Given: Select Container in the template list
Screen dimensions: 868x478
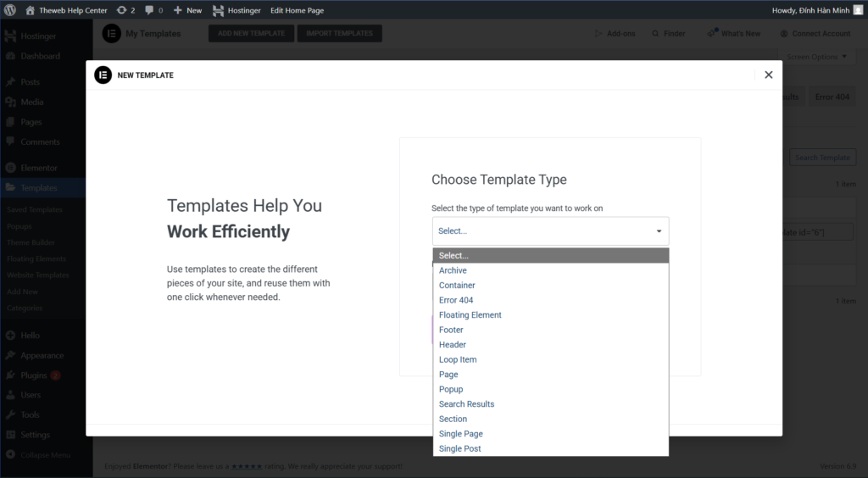Looking at the screenshot, I should (x=457, y=286).
